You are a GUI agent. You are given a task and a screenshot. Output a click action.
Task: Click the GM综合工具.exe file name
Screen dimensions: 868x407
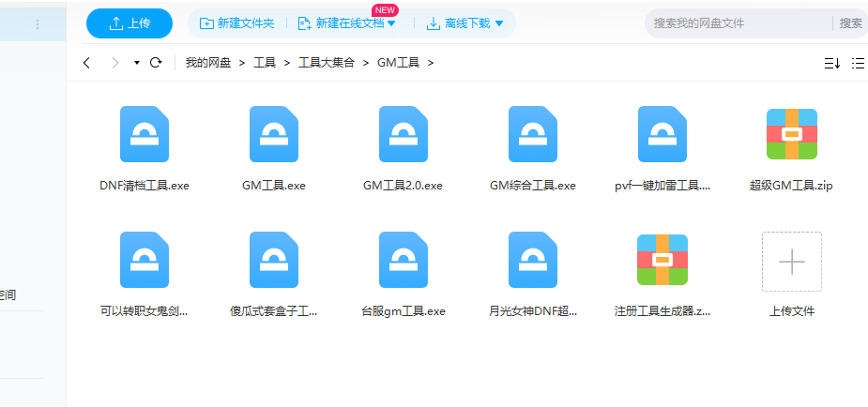pyautogui.click(x=533, y=186)
